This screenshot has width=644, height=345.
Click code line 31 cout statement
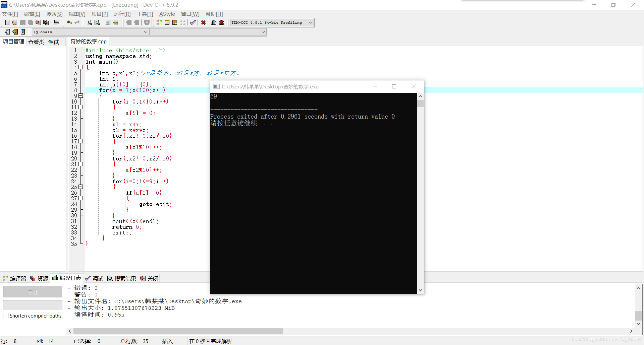pyautogui.click(x=136, y=221)
